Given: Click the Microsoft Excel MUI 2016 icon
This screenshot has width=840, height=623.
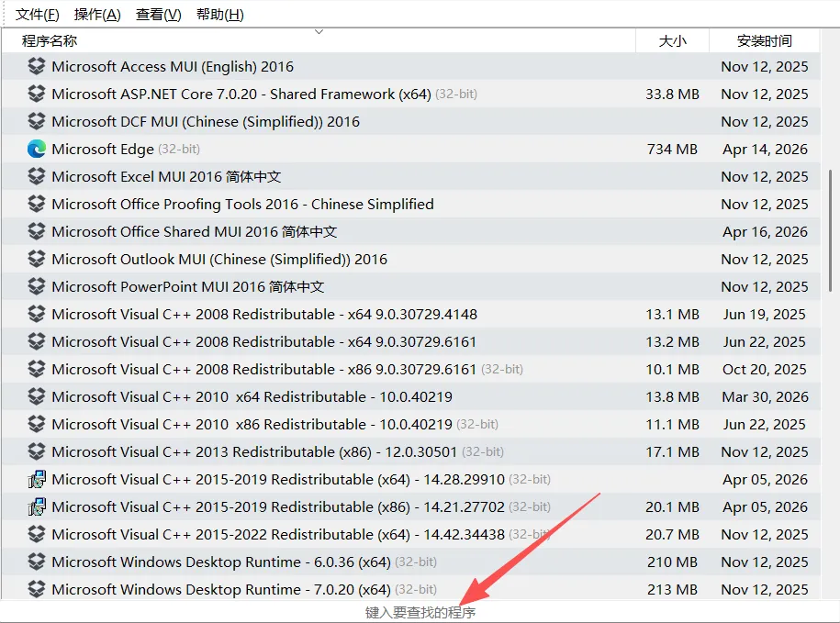Looking at the screenshot, I should (x=37, y=176).
